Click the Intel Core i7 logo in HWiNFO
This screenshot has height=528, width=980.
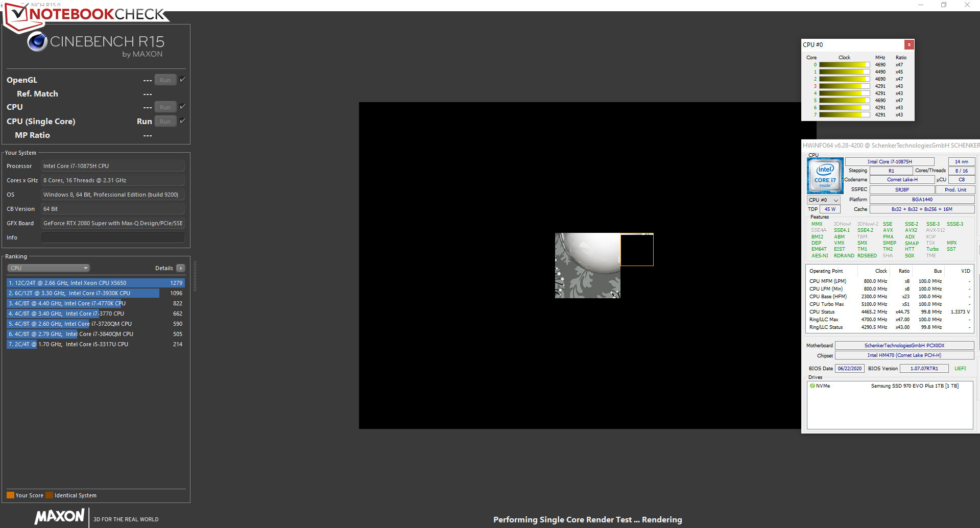[x=825, y=175]
